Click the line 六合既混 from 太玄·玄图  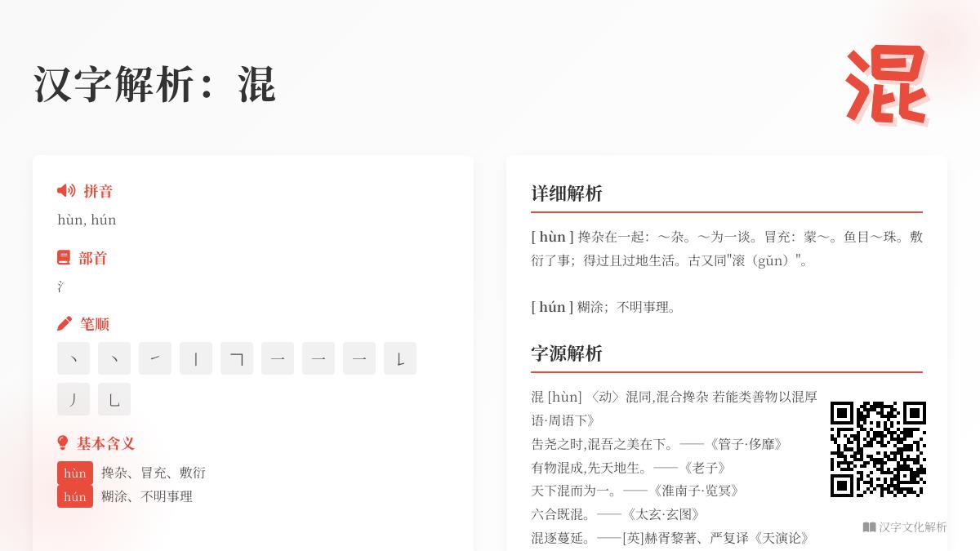[x=616, y=514]
